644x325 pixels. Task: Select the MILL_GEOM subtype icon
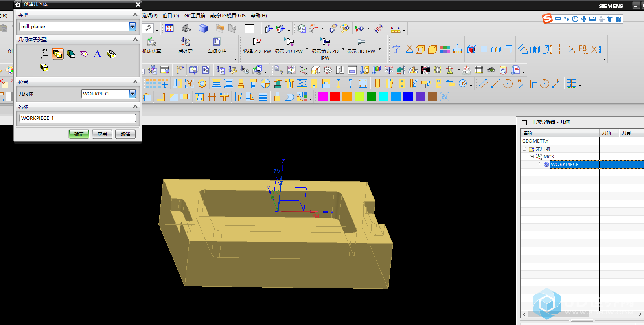coord(111,54)
